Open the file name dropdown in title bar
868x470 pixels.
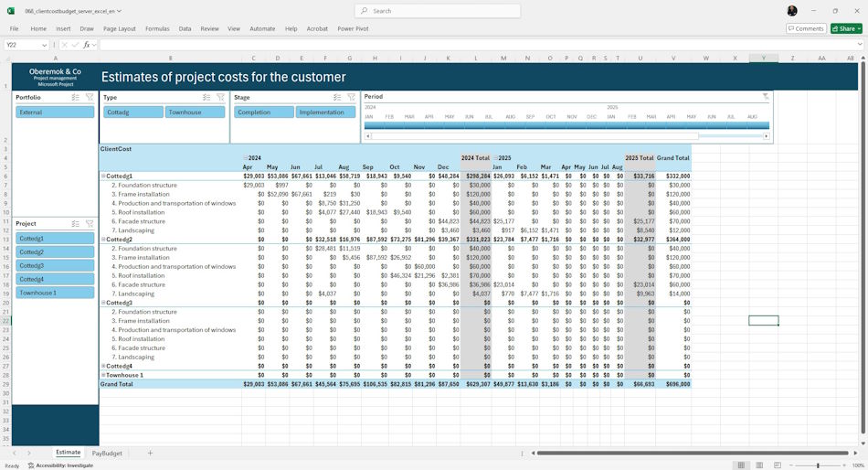[x=119, y=11]
